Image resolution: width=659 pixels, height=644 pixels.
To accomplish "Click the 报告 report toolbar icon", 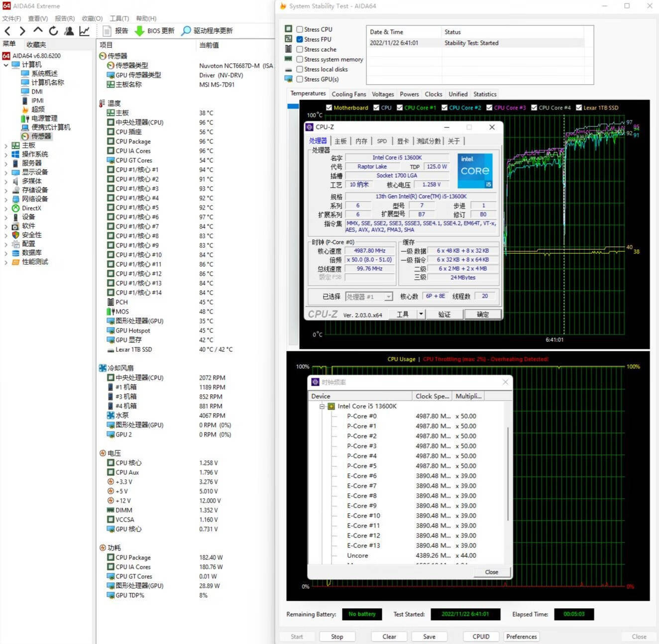I will click(x=107, y=31).
